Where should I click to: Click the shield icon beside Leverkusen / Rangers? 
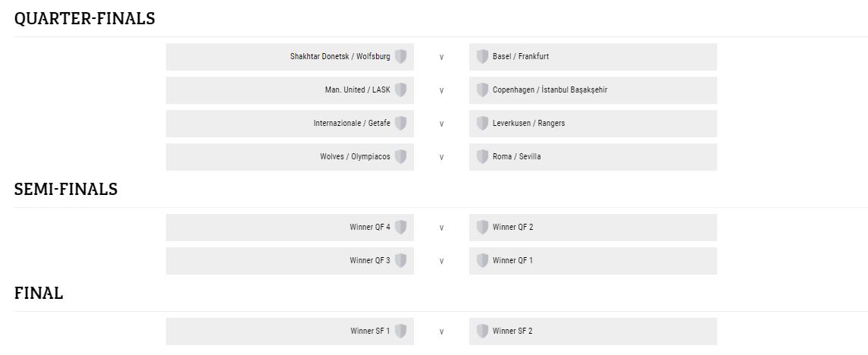click(482, 123)
